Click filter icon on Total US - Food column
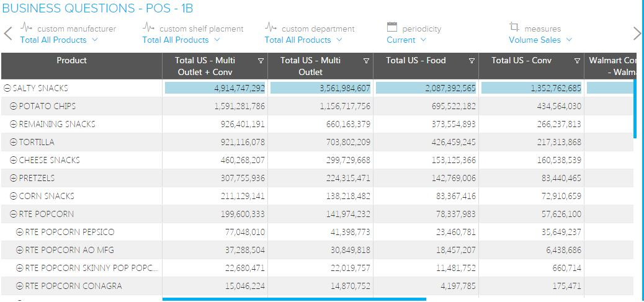Image resolution: width=644 pixels, height=302 pixels. pos(472,61)
